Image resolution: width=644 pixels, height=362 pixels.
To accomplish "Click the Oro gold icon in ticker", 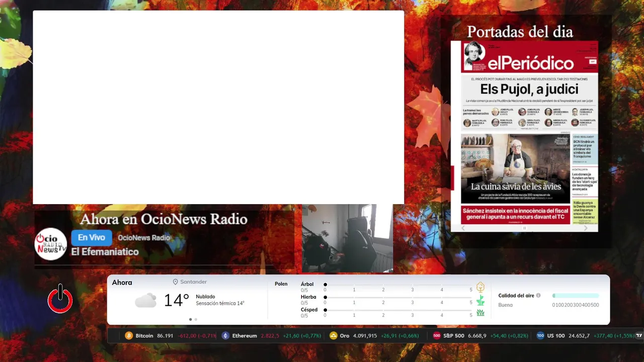I will click(333, 335).
